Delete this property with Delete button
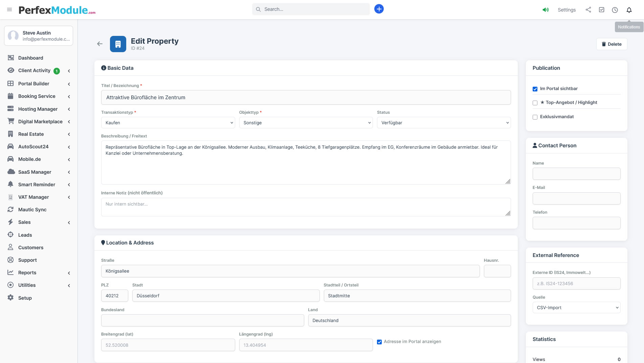 [612, 44]
